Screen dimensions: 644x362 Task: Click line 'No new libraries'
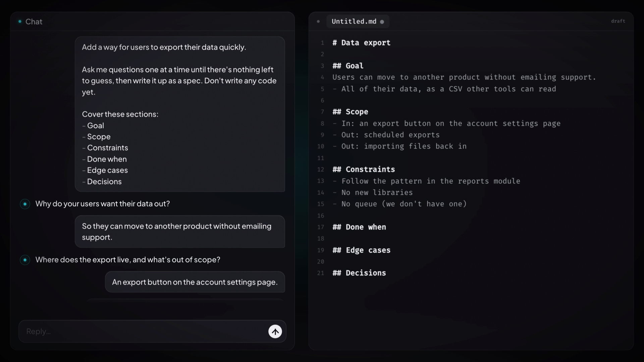coord(373,192)
